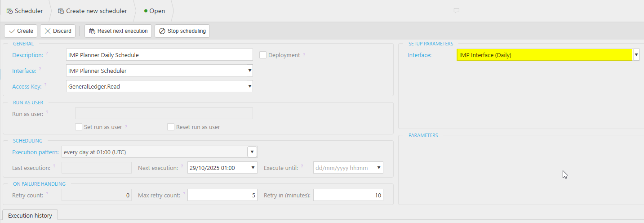Go to Scheduler breadcrumb item
Image resolution: width=644 pixels, height=223 pixels.
point(25,11)
